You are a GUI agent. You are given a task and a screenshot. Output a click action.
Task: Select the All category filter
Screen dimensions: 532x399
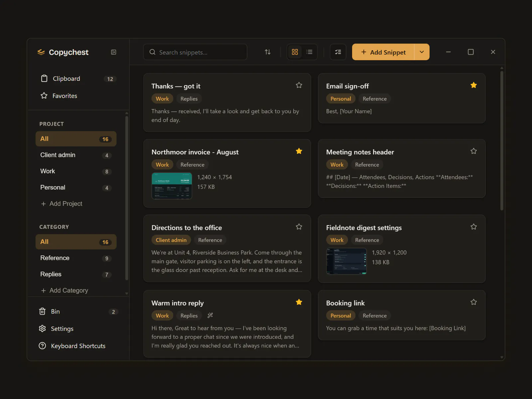pyautogui.click(x=76, y=242)
